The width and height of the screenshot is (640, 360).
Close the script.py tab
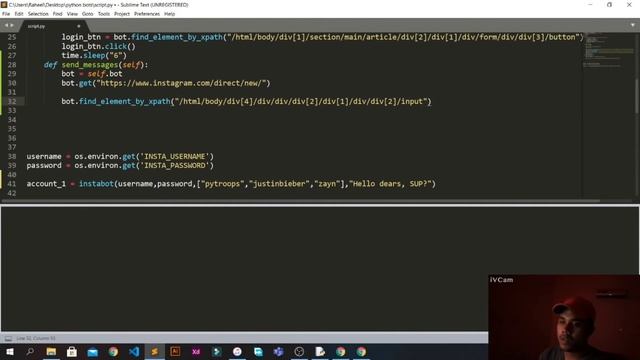79,26
